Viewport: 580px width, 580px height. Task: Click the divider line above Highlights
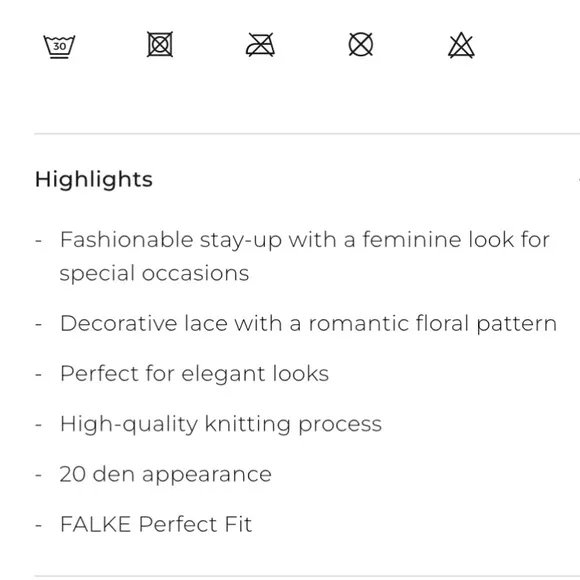307,134
